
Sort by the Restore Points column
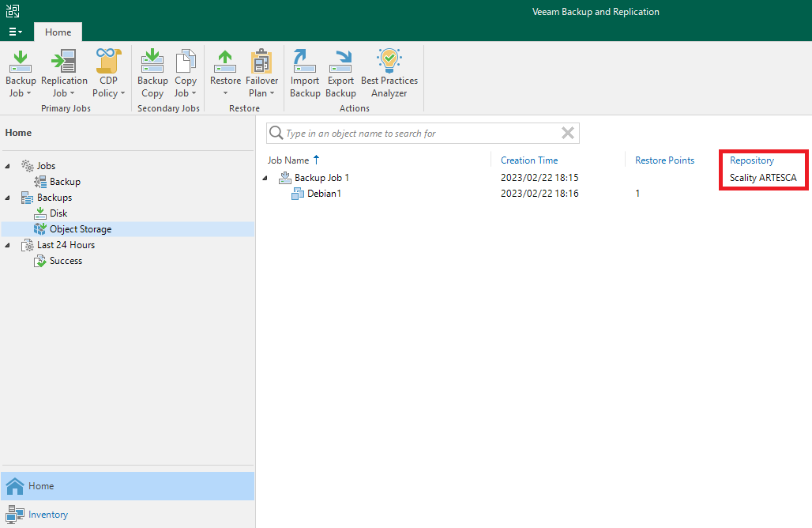point(664,160)
